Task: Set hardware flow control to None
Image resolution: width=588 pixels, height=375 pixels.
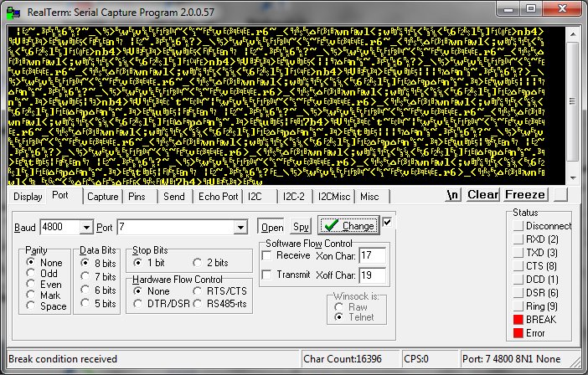Action: point(151,291)
